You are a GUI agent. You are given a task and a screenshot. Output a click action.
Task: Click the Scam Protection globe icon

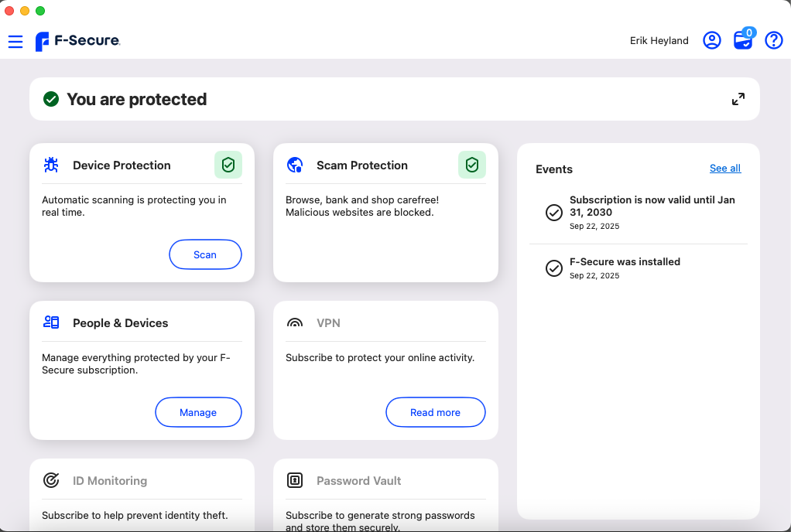pyautogui.click(x=294, y=165)
